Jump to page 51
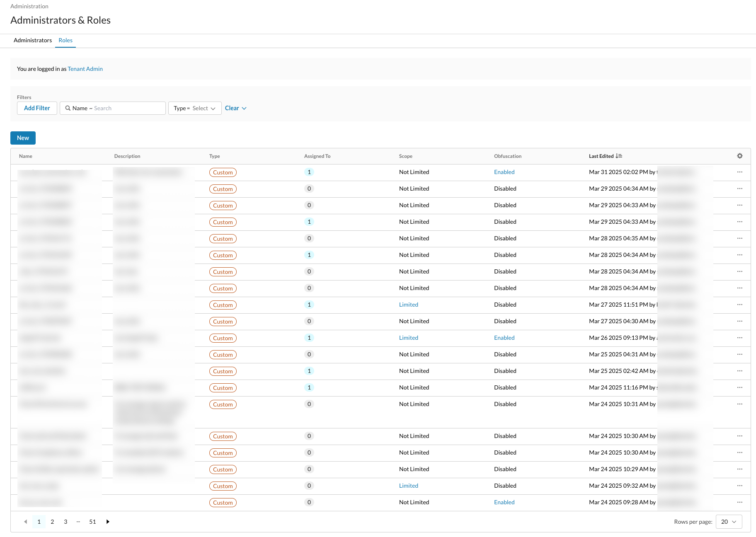Viewport: 756px width, 537px height. [x=92, y=522]
